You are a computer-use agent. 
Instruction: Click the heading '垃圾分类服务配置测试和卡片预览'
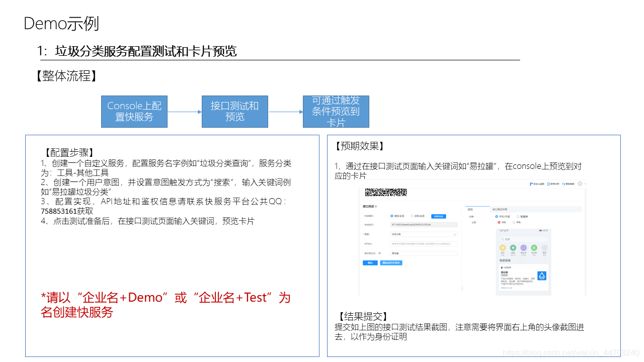(146, 51)
